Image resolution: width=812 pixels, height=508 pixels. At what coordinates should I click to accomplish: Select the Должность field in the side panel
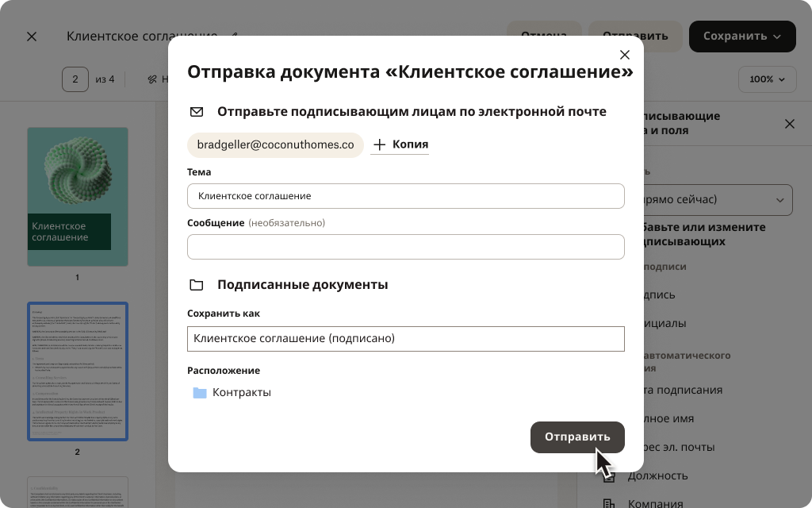pos(657,475)
